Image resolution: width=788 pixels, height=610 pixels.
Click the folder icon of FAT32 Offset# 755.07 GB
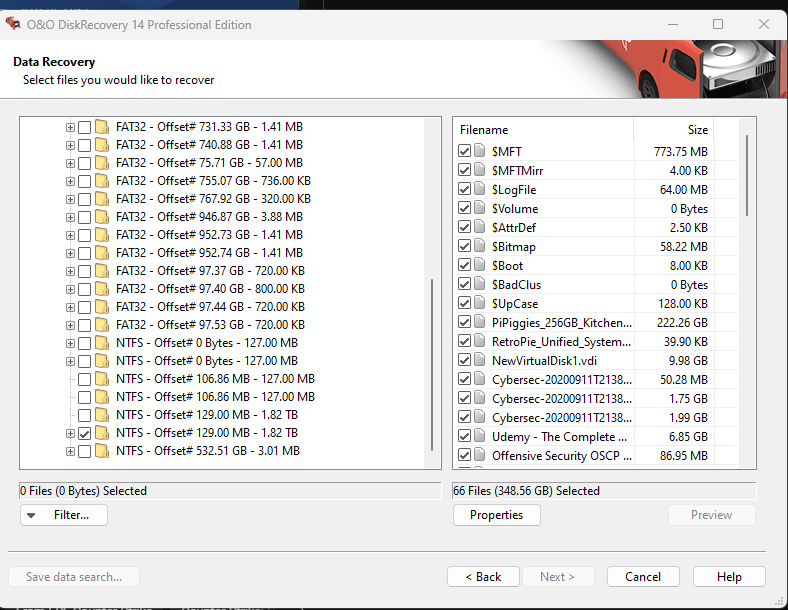[x=102, y=181]
